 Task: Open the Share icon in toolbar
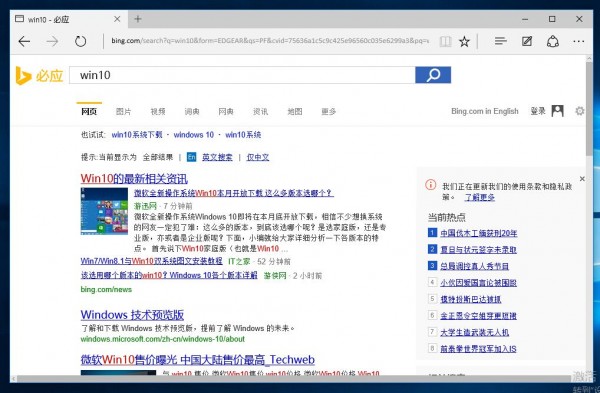coord(553,41)
